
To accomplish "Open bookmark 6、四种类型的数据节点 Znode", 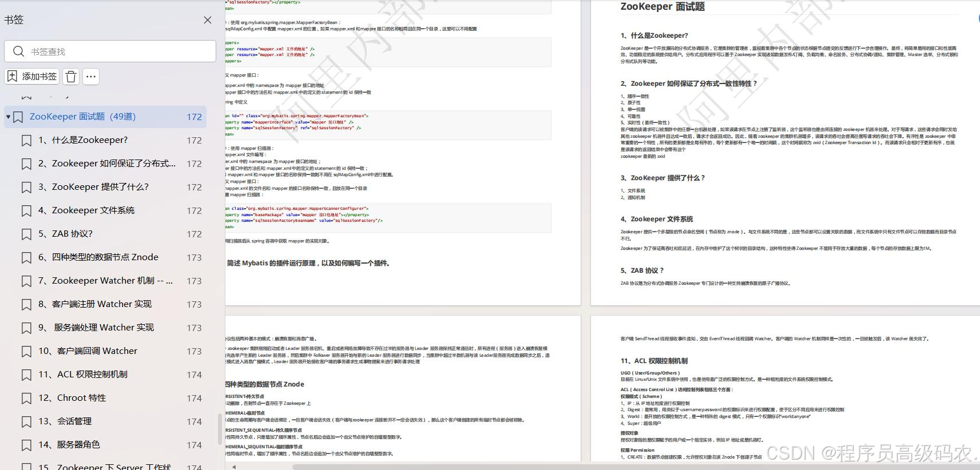I will tap(98, 257).
